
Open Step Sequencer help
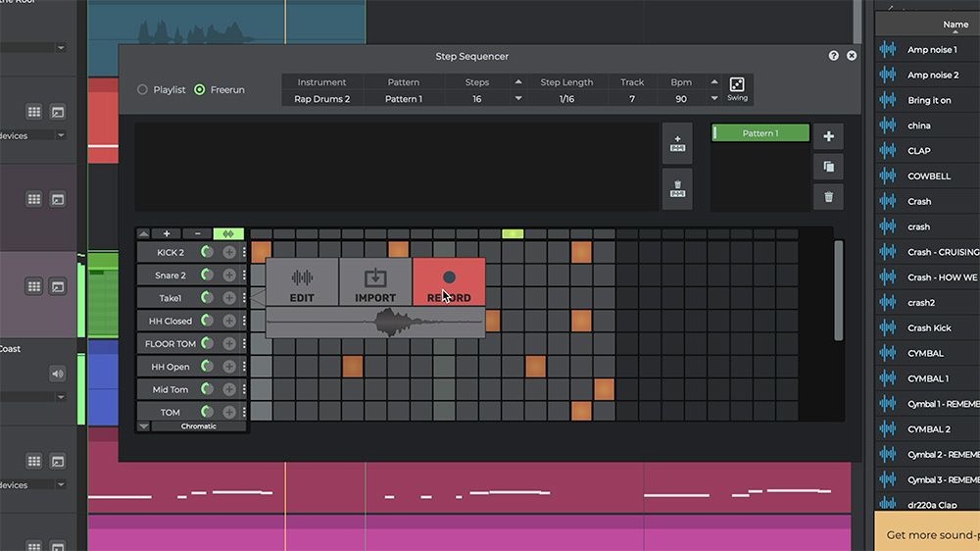point(833,56)
